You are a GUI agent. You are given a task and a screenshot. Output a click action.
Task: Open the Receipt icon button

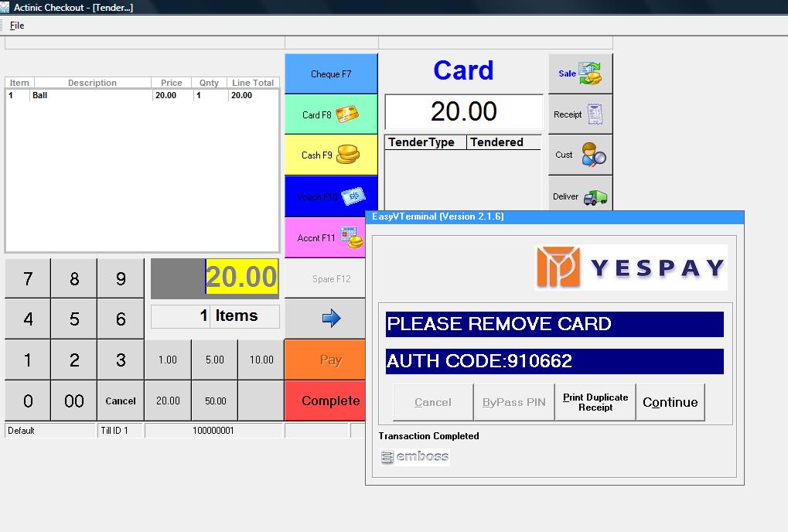pyautogui.click(x=580, y=114)
